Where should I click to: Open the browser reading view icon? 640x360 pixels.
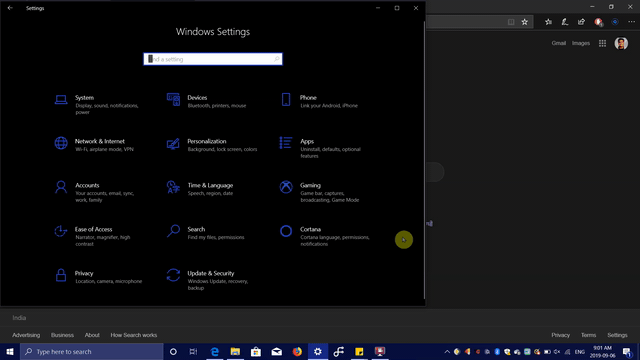point(511,22)
